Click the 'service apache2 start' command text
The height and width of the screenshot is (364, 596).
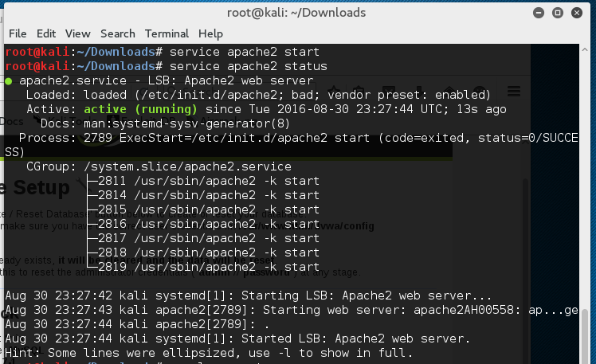[x=245, y=52]
